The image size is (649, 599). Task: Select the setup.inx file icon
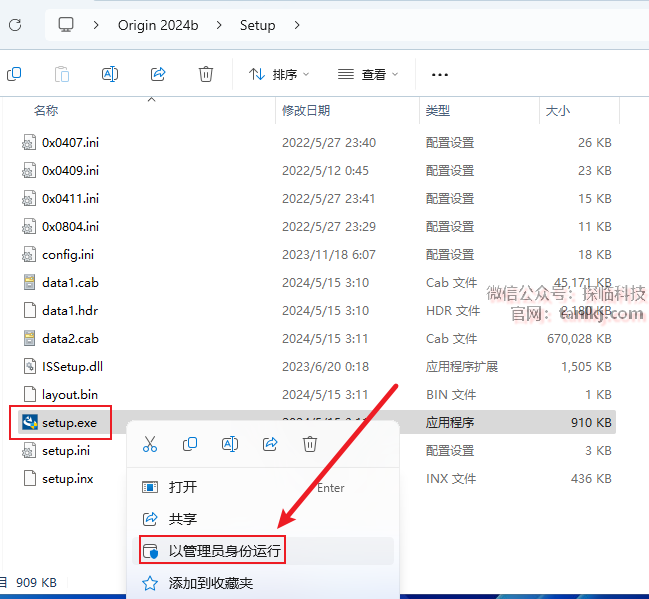coord(29,479)
